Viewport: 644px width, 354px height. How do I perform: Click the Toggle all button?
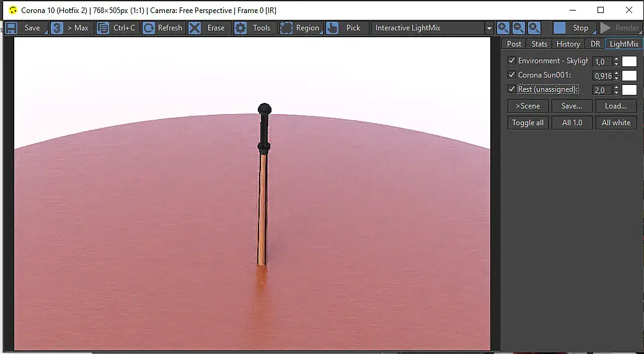[527, 123]
